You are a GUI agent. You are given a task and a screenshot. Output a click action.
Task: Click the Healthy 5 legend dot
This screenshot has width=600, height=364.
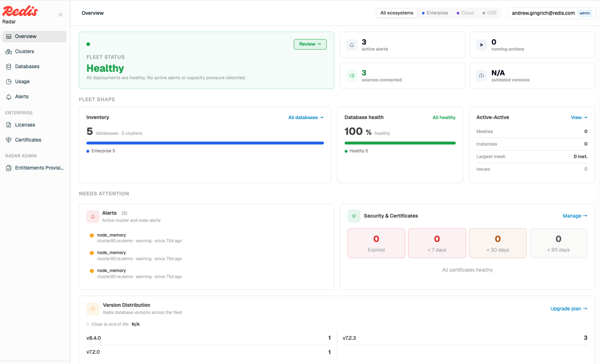coord(346,151)
